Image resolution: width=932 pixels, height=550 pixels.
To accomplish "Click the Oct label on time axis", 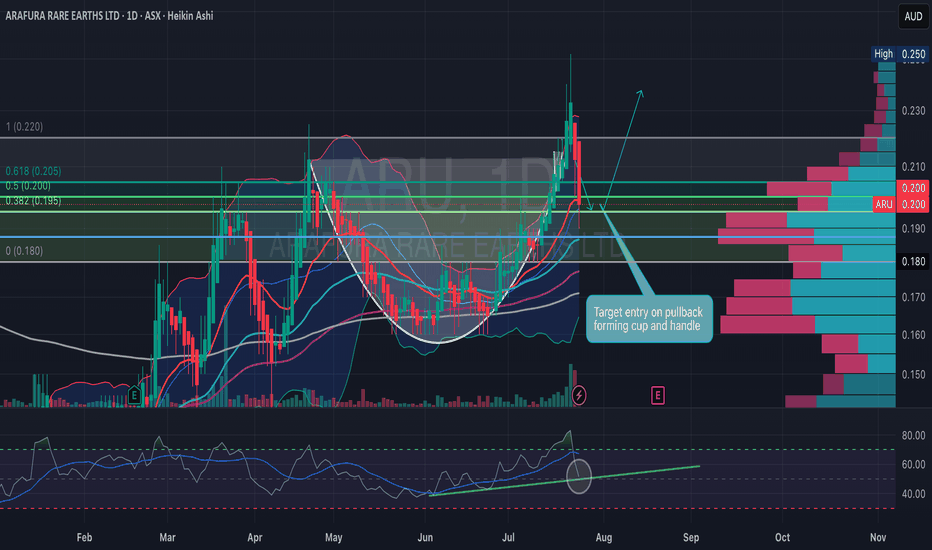I will click(x=782, y=538).
